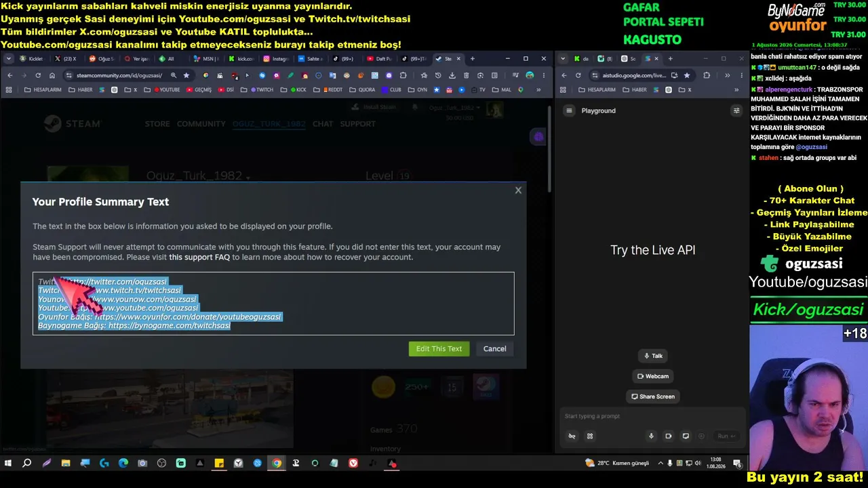Open the Windows notification center

click(737, 464)
